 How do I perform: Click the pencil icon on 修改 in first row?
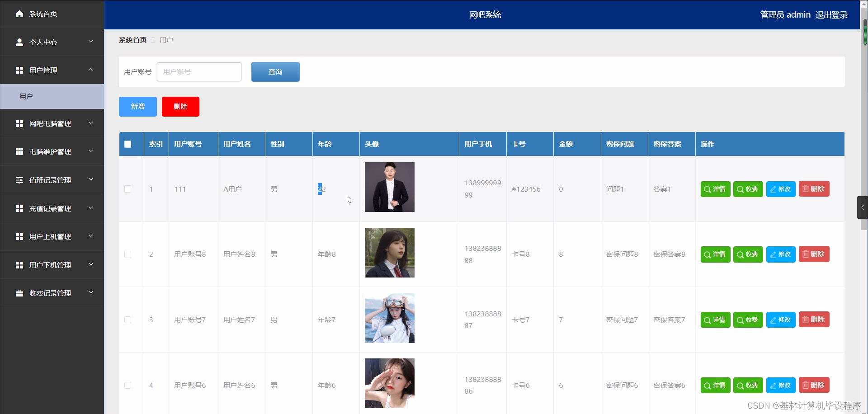(x=773, y=189)
